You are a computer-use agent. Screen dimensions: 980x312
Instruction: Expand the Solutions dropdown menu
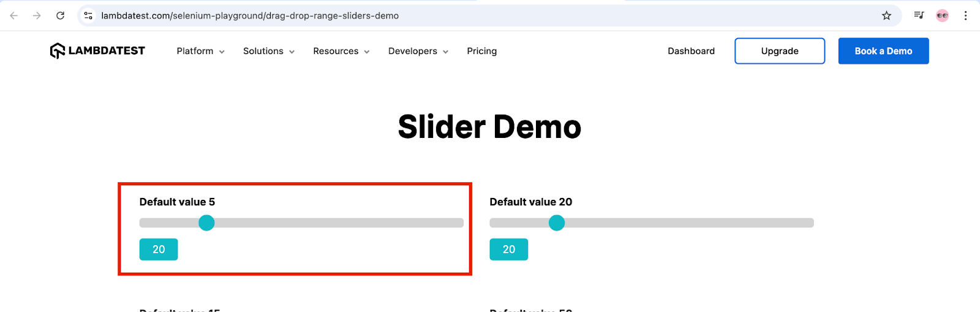point(268,51)
